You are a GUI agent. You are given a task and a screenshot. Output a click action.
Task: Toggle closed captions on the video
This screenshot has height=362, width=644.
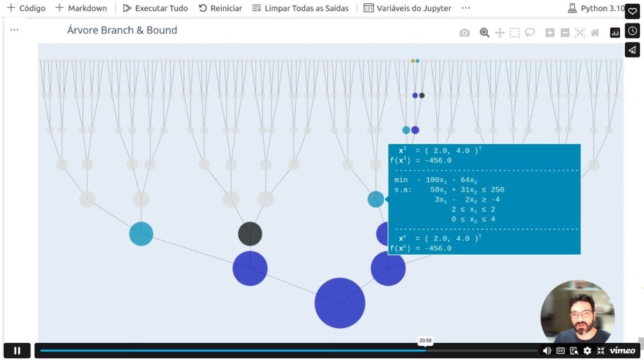click(560, 351)
